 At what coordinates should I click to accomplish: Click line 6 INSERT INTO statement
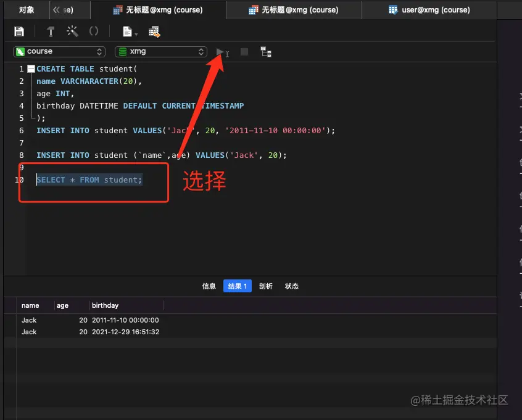tap(186, 131)
